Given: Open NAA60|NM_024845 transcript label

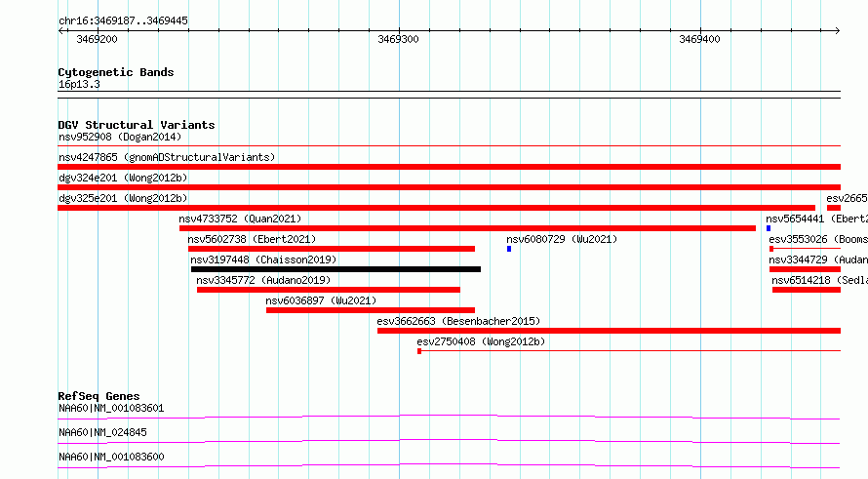Looking at the screenshot, I should point(103,432).
